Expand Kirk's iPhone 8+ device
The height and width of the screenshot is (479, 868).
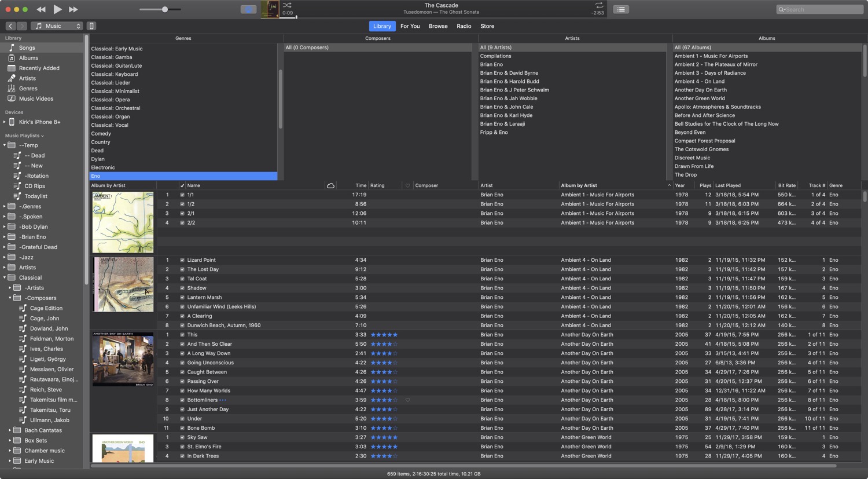[4, 122]
